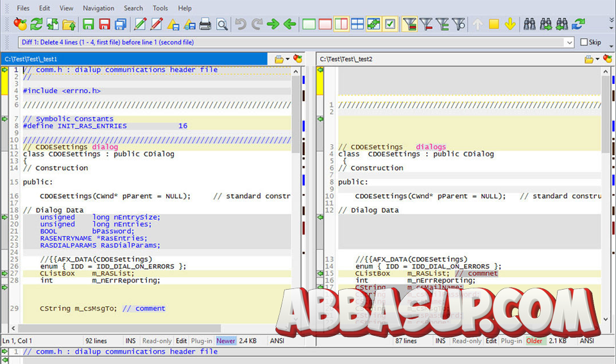Image resolution: width=616 pixels, height=364 pixels.
Task: Click the right pane vertical scrollbar thumb
Action: (605, 114)
